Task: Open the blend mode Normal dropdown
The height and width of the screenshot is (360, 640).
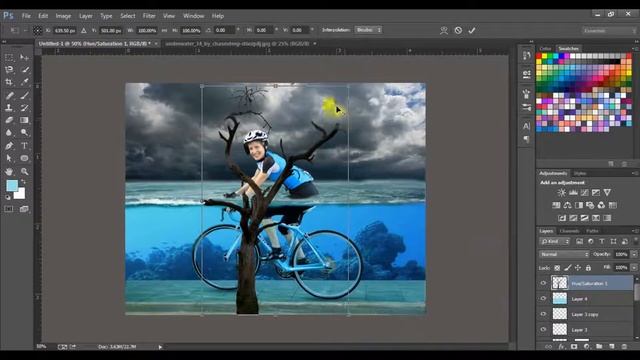Action: [x=564, y=254]
